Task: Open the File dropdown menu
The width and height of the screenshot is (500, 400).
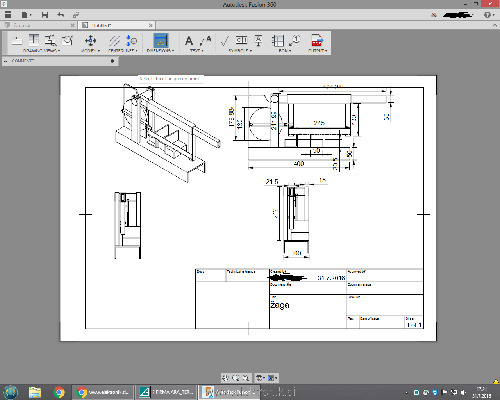Action: (26, 15)
